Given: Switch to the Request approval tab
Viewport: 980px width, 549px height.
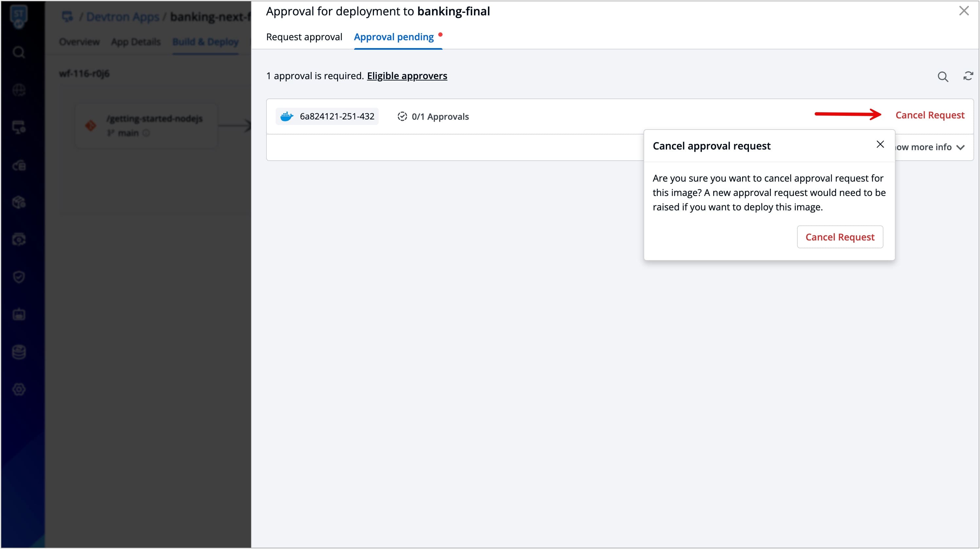Looking at the screenshot, I should [304, 37].
